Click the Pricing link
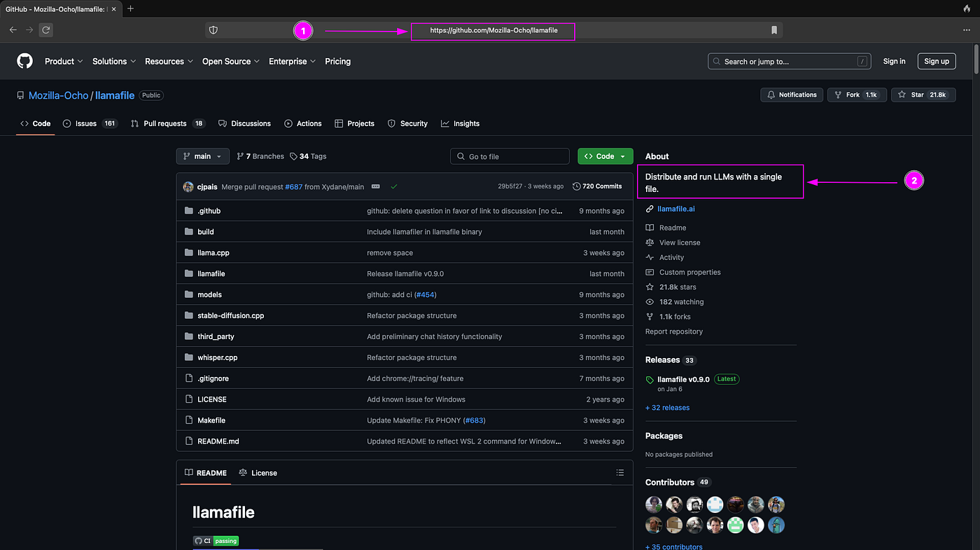This screenshot has width=980, height=550. click(x=337, y=62)
